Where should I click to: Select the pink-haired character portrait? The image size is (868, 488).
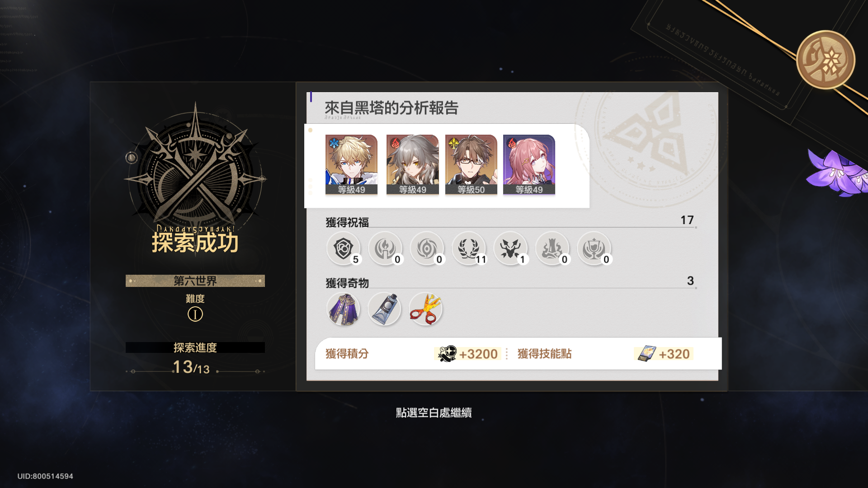coord(529,165)
